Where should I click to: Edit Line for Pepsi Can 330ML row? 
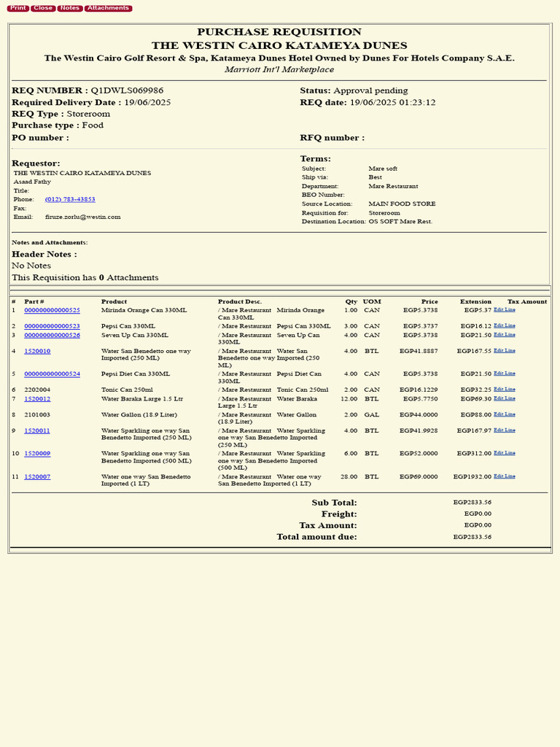click(x=505, y=326)
